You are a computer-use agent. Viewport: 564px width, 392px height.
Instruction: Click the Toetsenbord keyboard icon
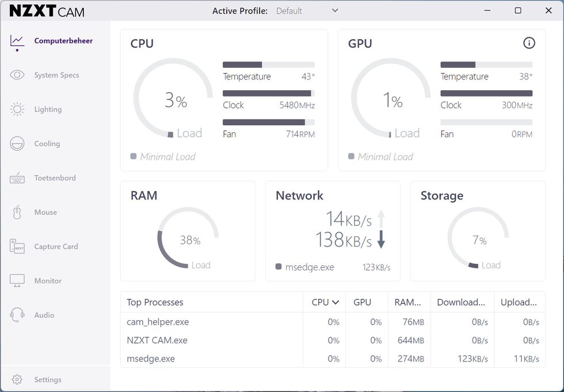tap(17, 178)
